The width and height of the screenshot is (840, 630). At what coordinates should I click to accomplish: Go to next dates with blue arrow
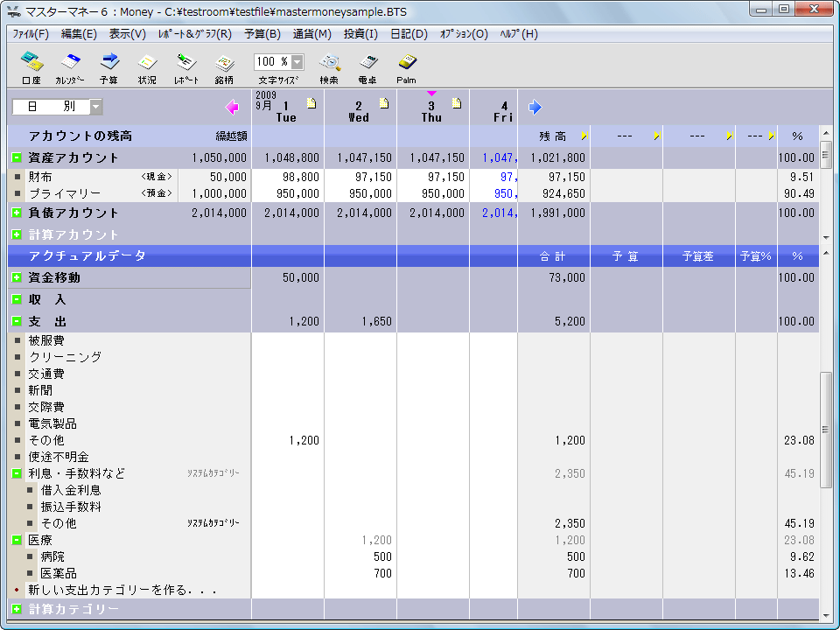point(535,107)
